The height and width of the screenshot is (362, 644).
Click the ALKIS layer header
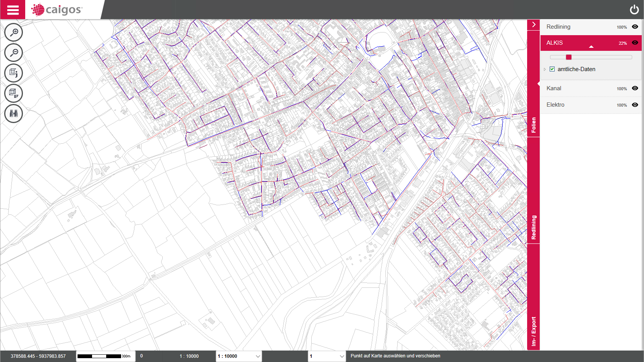[x=555, y=43]
